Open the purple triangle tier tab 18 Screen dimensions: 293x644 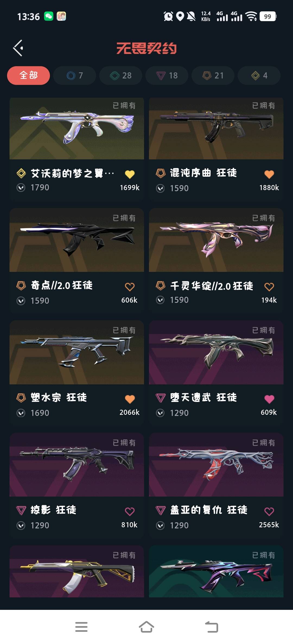point(167,75)
